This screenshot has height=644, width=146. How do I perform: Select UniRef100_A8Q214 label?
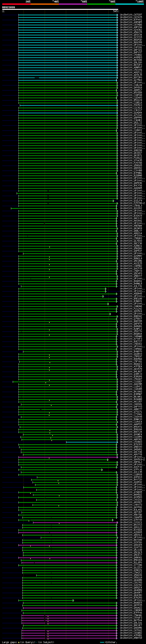point(131,233)
